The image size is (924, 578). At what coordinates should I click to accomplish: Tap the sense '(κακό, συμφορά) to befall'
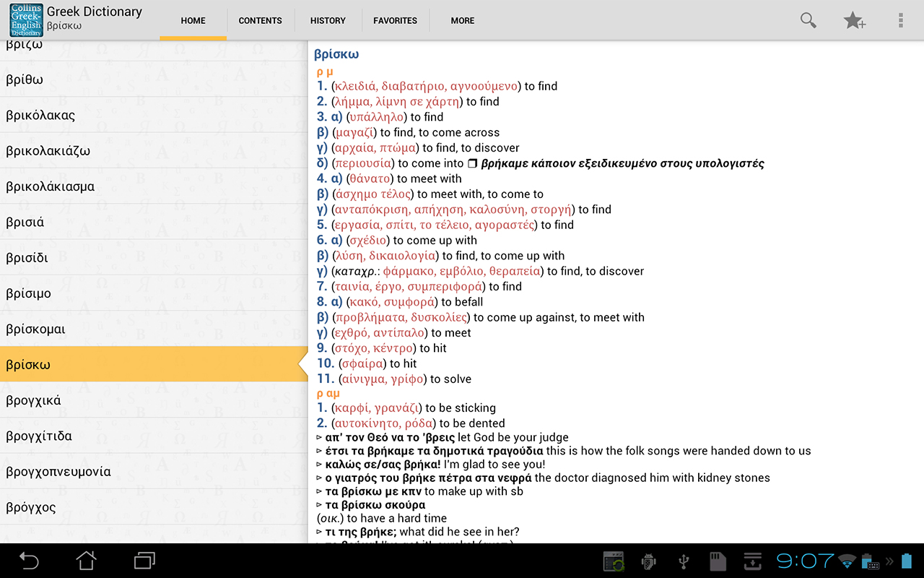pyautogui.click(x=414, y=302)
